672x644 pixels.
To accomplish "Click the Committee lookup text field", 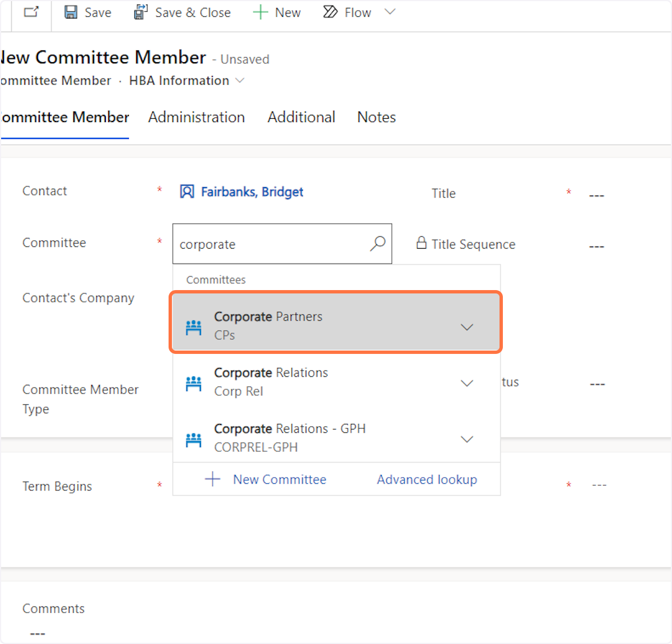I will pyautogui.click(x=269, y=244).
